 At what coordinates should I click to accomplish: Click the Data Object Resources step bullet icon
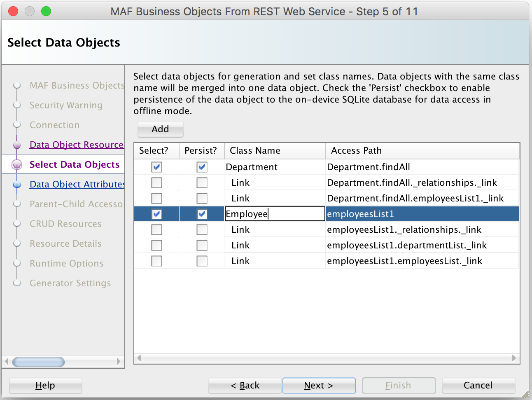[17, 145]
